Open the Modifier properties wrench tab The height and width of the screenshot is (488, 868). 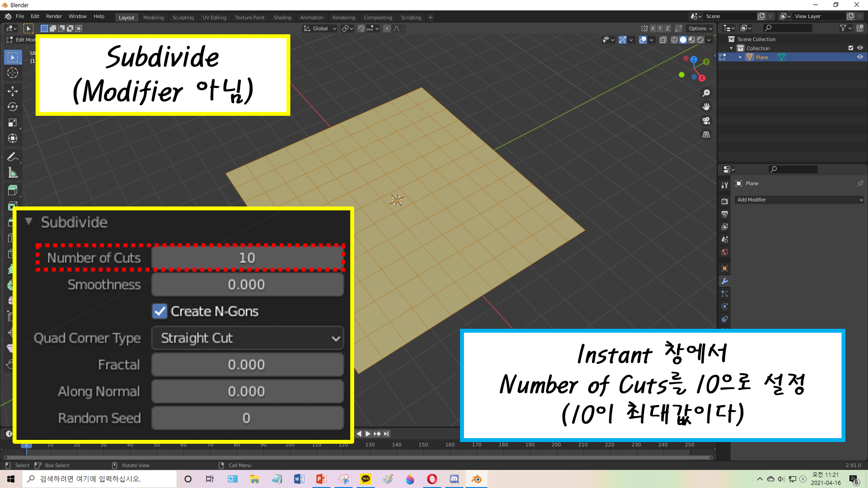(x=724, y=281)
